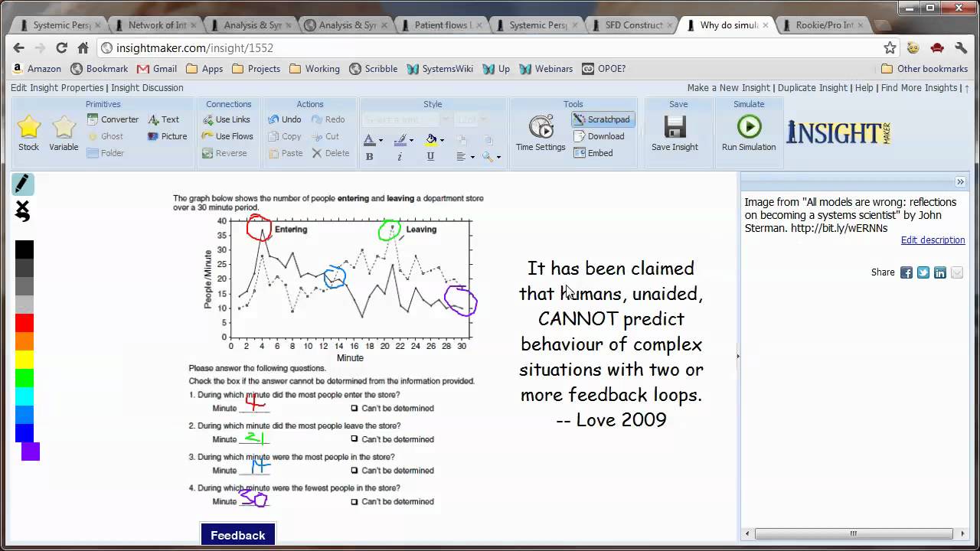Apply bold text style
Image resolution: width=980 pixels, height=551 pixels.
point(370,156)
